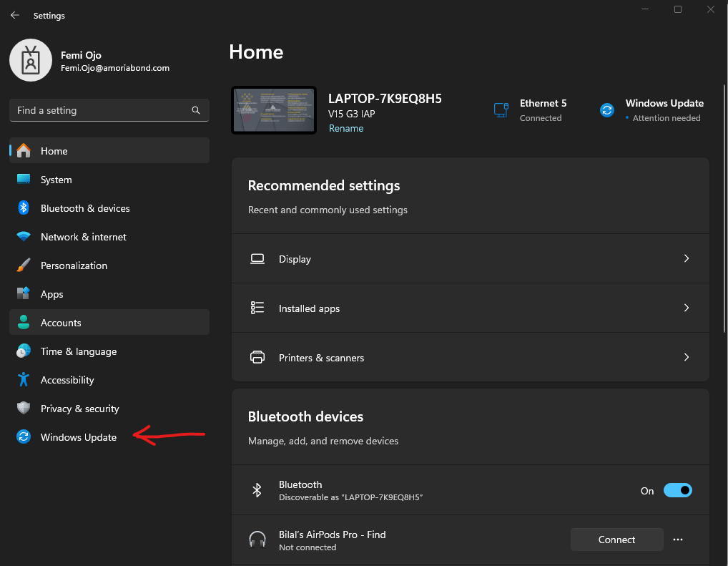Select Home in the sidebar
The image size is (728, 566).
tap(109, 150)
